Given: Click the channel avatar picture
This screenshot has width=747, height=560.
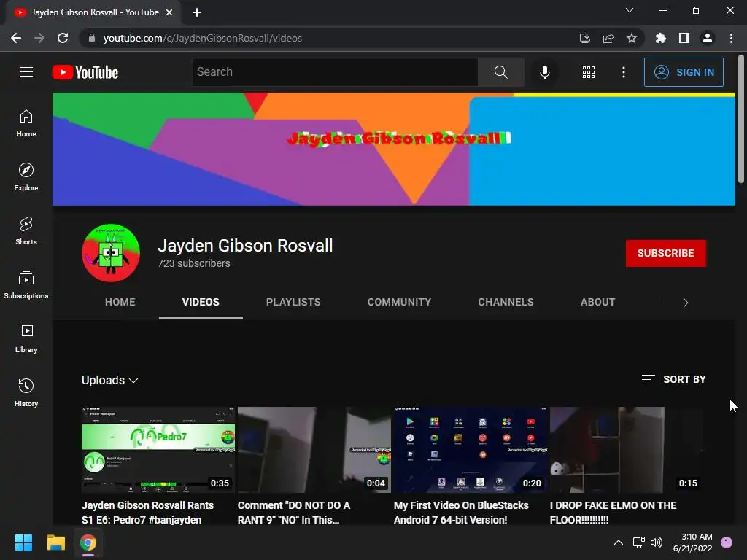Looking at the screenshot, I should [111, 253].
